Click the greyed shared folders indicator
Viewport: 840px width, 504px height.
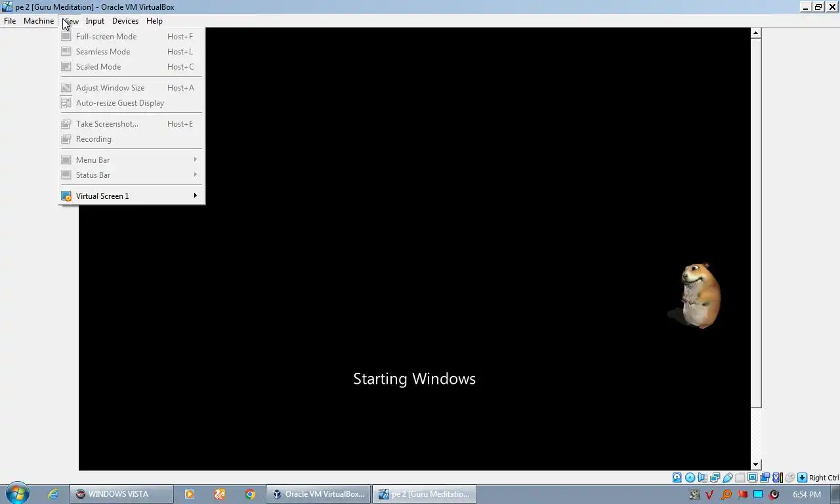(740, 478)
